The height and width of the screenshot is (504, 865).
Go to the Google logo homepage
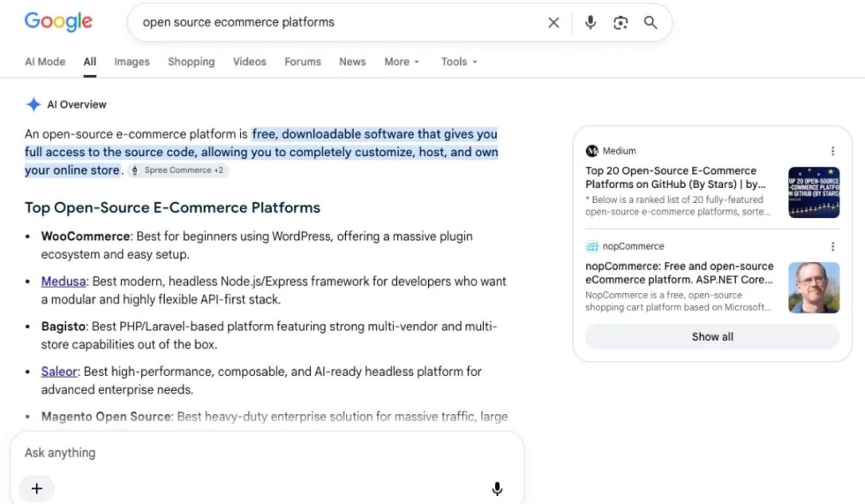tap(58, 21)
